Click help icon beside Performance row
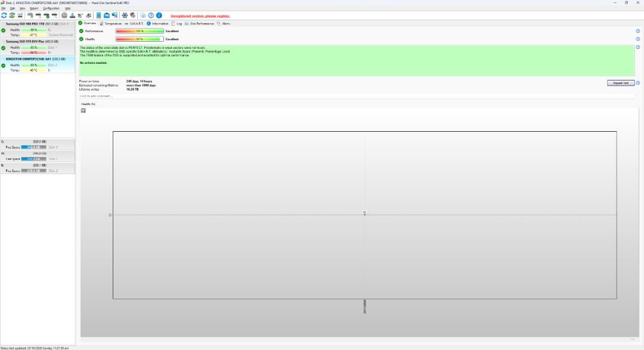Viewport: 644px width, 350px height. point(638,31)
